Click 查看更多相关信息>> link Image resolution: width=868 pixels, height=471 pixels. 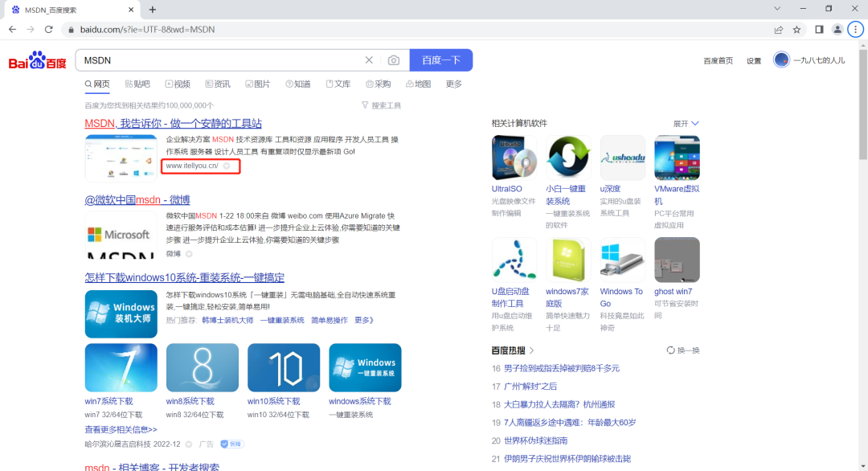click(x=121, y=429)
